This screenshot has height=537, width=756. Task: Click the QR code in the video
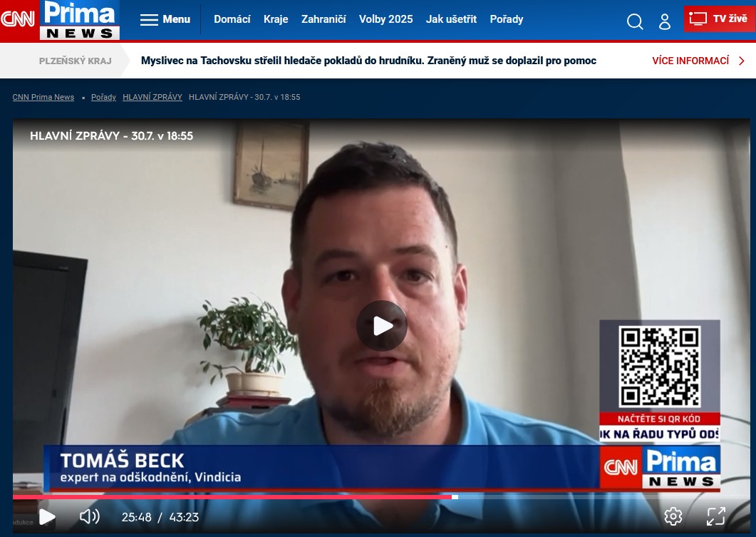click(659, 367)
